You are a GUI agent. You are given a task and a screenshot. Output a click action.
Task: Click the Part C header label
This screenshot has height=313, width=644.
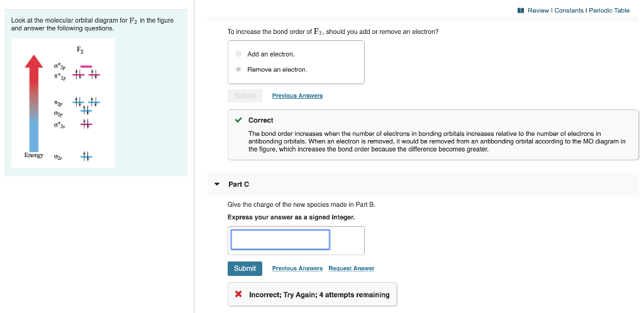tap(238, 184)
